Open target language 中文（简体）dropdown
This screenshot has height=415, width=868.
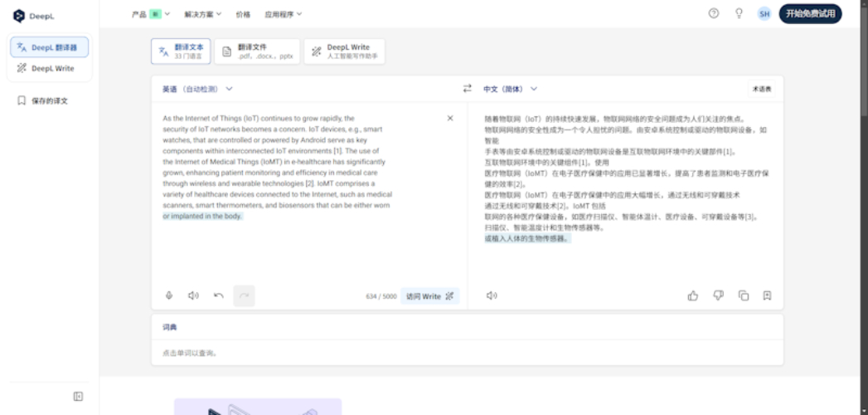tap(511, 89)
